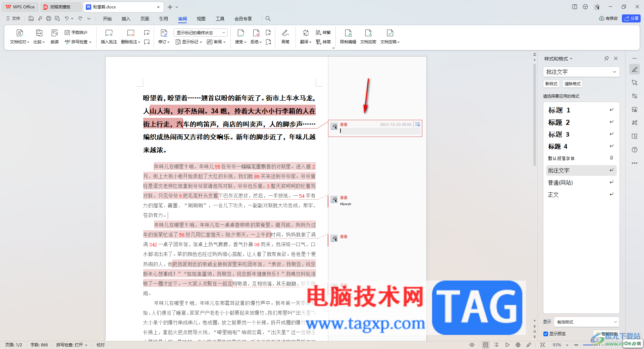
Task: Open the 文件 menu
Action: 13,18
